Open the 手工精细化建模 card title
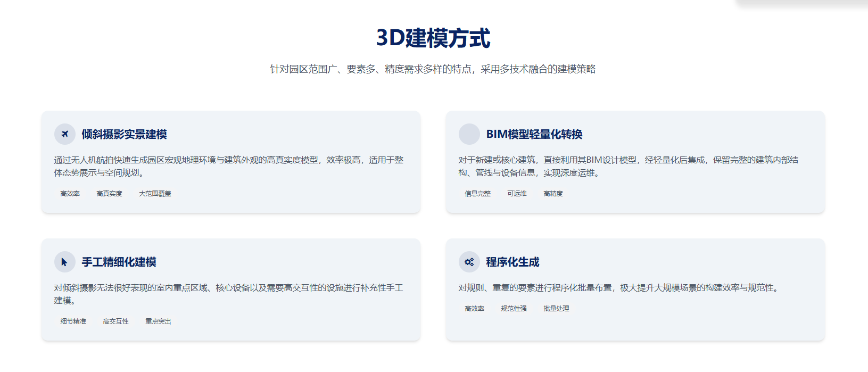 tap(119, 262)
